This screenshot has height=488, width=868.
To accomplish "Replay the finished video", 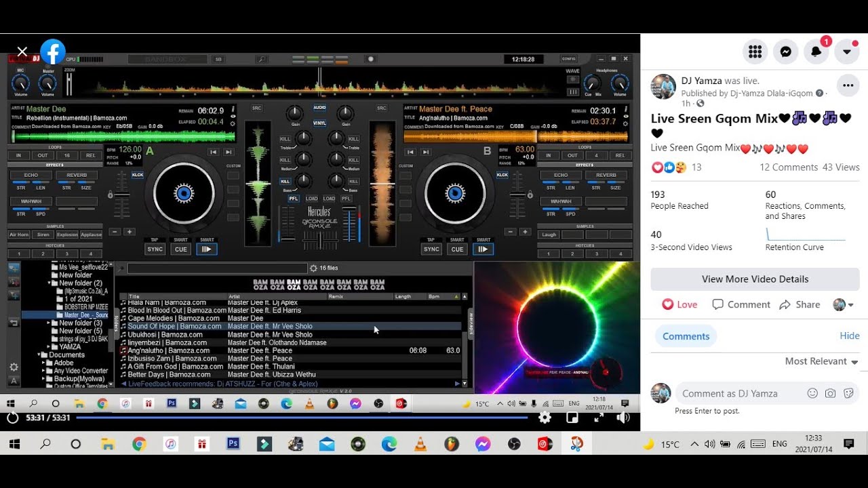I will [12, 418].
